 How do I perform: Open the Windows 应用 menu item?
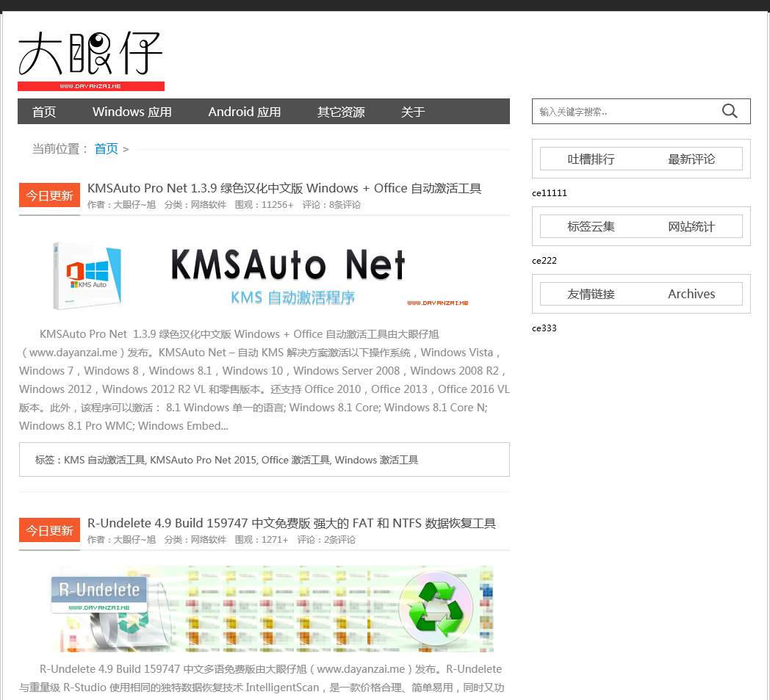pos(132,112)
